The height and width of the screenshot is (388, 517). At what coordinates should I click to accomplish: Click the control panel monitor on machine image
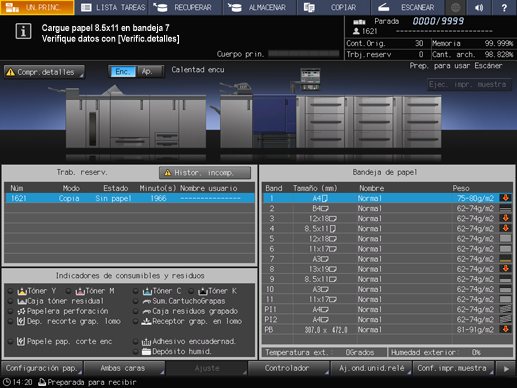310,79
